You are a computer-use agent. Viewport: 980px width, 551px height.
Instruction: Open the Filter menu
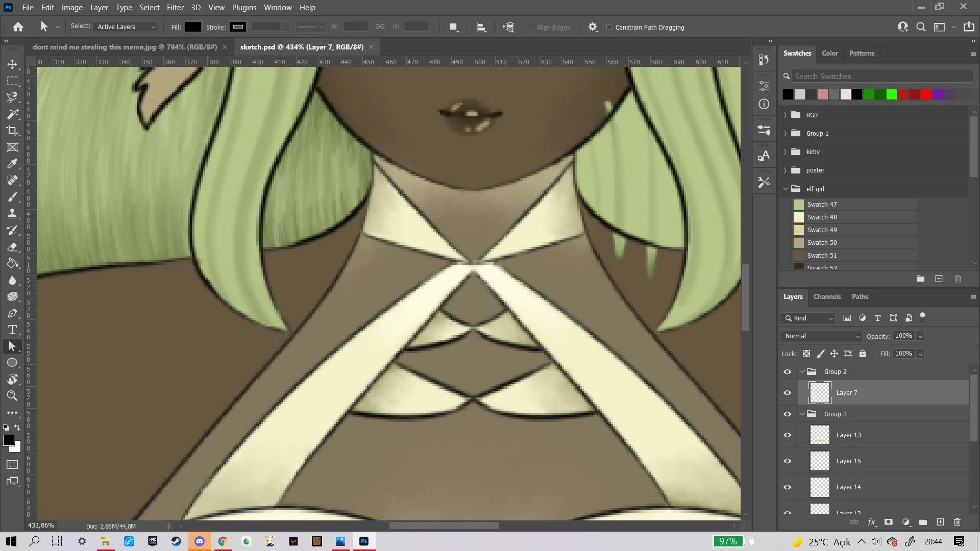click(x=175, y=8)
